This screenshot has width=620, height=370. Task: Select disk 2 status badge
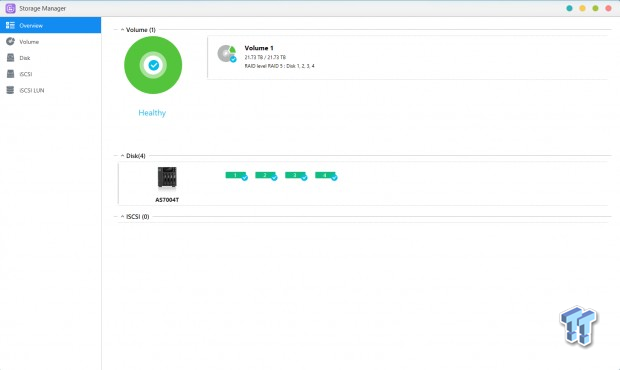266,176
